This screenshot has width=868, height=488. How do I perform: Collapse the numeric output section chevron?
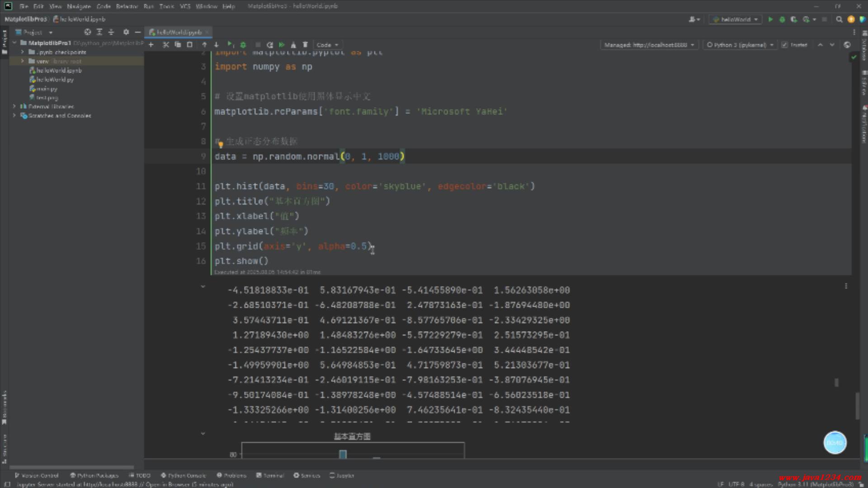coord(203,286)
